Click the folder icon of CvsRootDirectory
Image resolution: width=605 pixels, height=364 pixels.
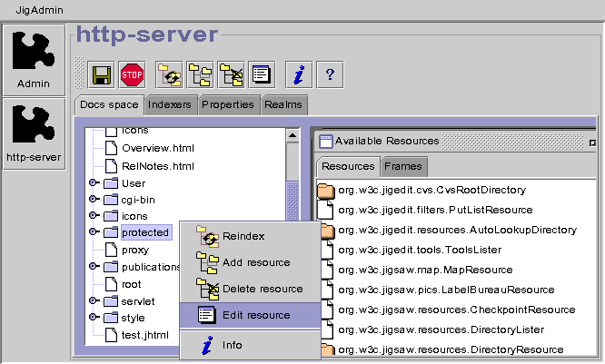[326, 191]
